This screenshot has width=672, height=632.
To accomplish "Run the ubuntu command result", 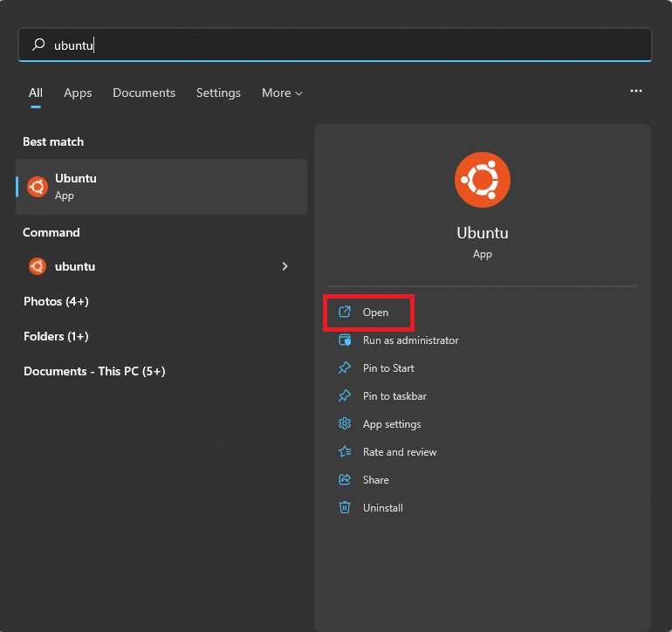I will tap(161, 266).
